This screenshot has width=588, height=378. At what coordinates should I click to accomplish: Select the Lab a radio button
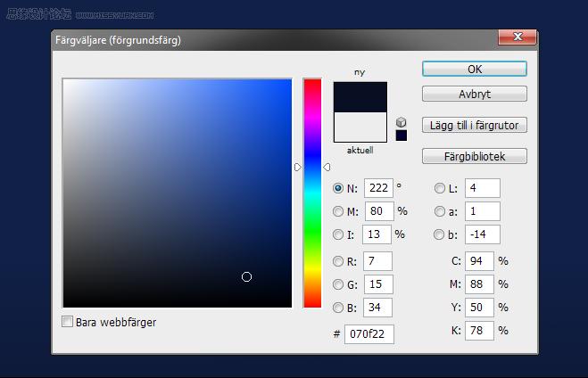[x=440, y=211]
